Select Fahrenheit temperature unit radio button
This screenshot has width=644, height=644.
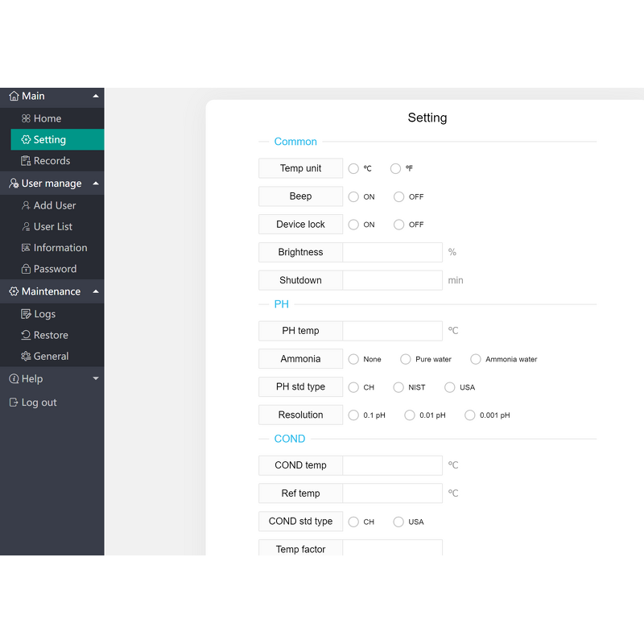tap(395, 169)
